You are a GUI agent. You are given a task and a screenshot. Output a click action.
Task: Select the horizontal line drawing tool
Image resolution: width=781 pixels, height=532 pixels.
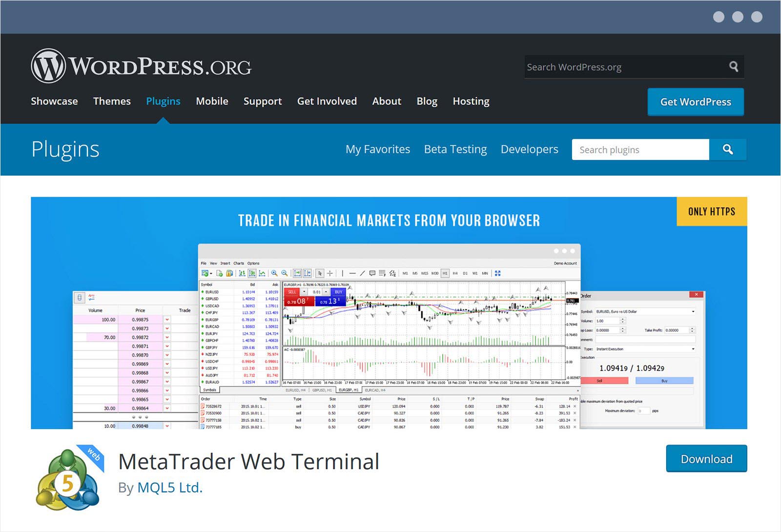pos(352,273)
